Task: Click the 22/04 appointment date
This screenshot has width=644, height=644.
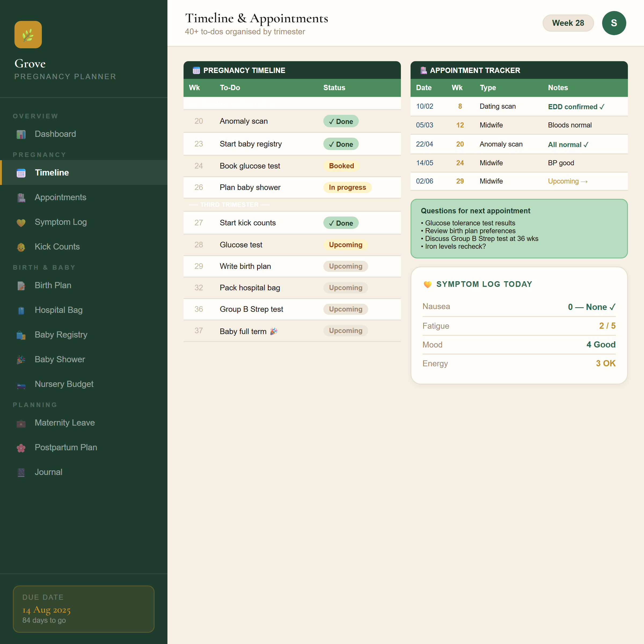Action: click(x=424, y=144)
